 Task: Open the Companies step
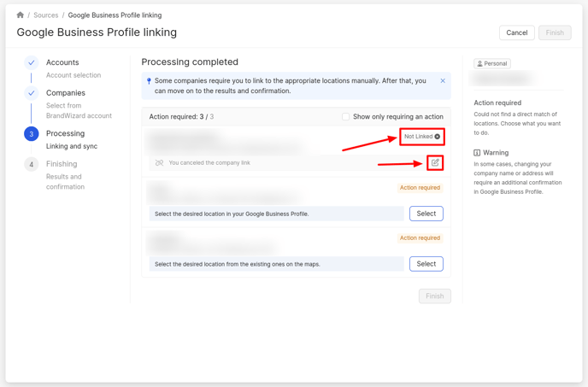(66, 92)
